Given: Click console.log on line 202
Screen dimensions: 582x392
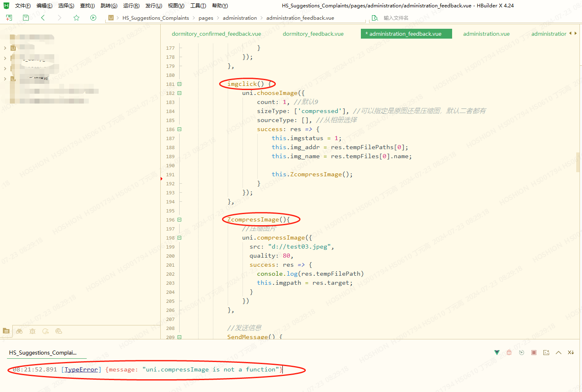Looking at the screenshot, I should 277,274.
